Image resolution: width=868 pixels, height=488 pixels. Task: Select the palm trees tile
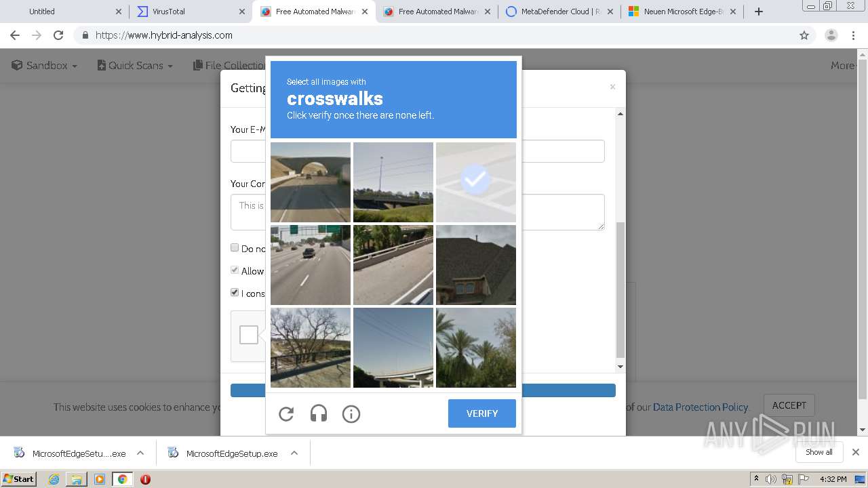[x=476, y=348]
